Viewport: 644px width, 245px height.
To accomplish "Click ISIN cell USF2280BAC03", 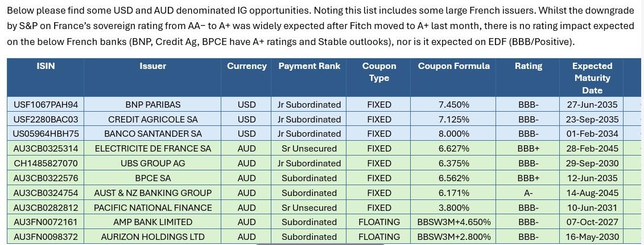I will tap(46, 119).
